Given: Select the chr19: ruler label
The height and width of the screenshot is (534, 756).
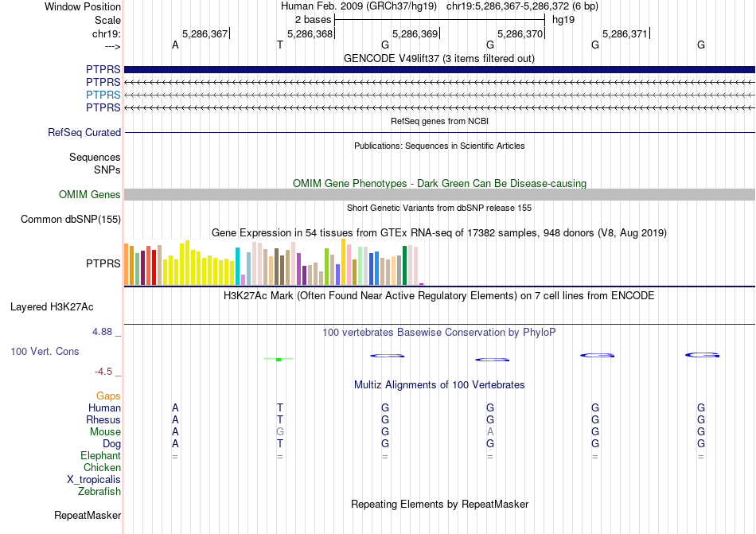Looking at the screenshot, I should click(107, 33).
